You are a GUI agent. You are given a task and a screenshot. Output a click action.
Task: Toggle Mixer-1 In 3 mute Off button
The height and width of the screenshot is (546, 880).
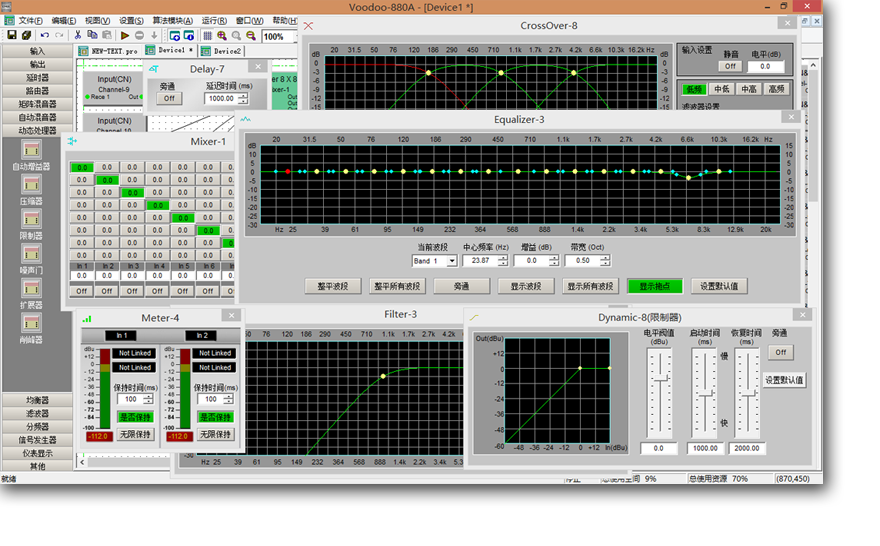pyautogui.click(x=132, y=291)
